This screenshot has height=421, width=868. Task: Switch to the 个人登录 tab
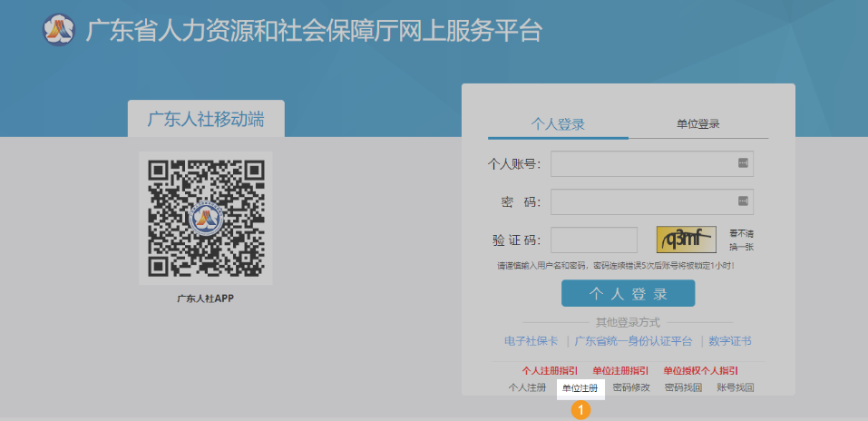tap(557, 124)
